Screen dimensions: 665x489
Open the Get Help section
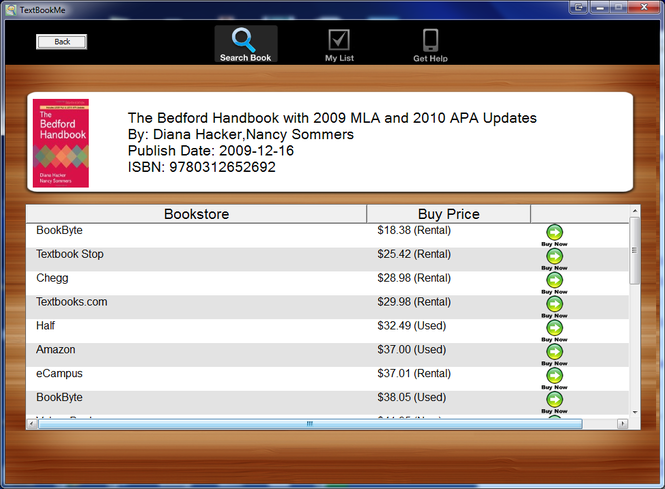(x=430, y=45)
